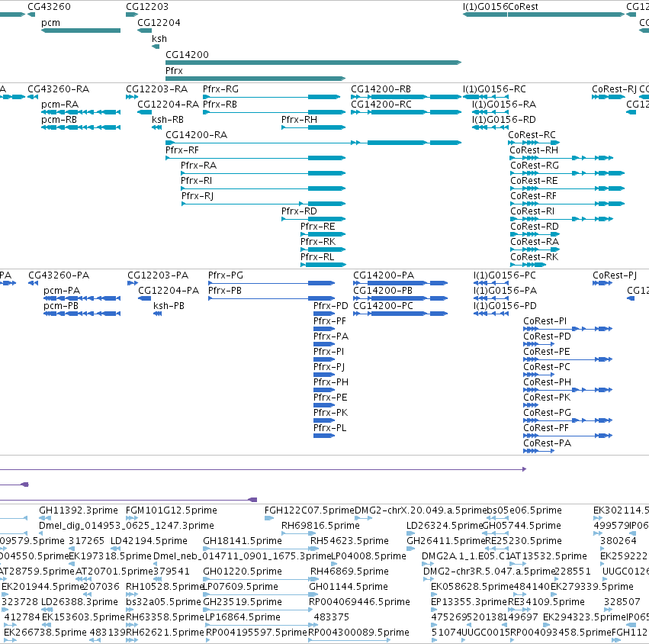The height and width of the screenshot is (644, 649).
Task: Click the CG14200-RC transcript label
Action: 381,105
